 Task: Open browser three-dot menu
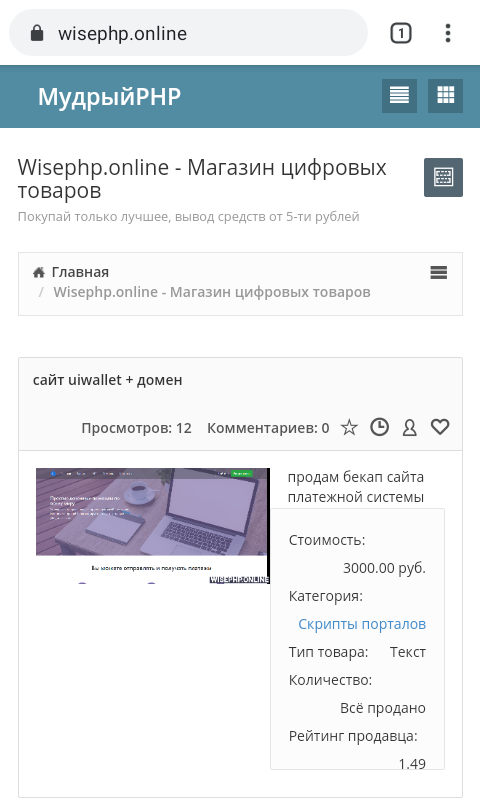click(448, 33)
